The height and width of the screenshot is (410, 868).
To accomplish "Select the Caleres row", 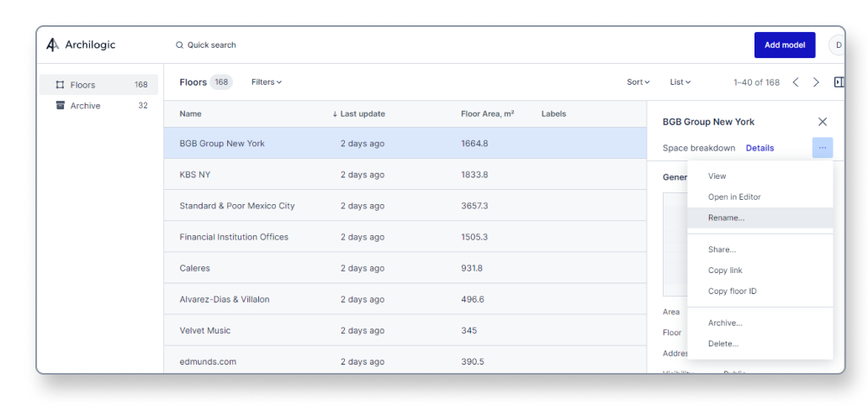I will [405, 268].
